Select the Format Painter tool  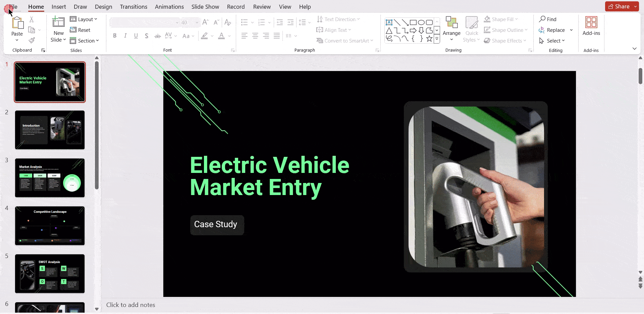tap(32, 40)
